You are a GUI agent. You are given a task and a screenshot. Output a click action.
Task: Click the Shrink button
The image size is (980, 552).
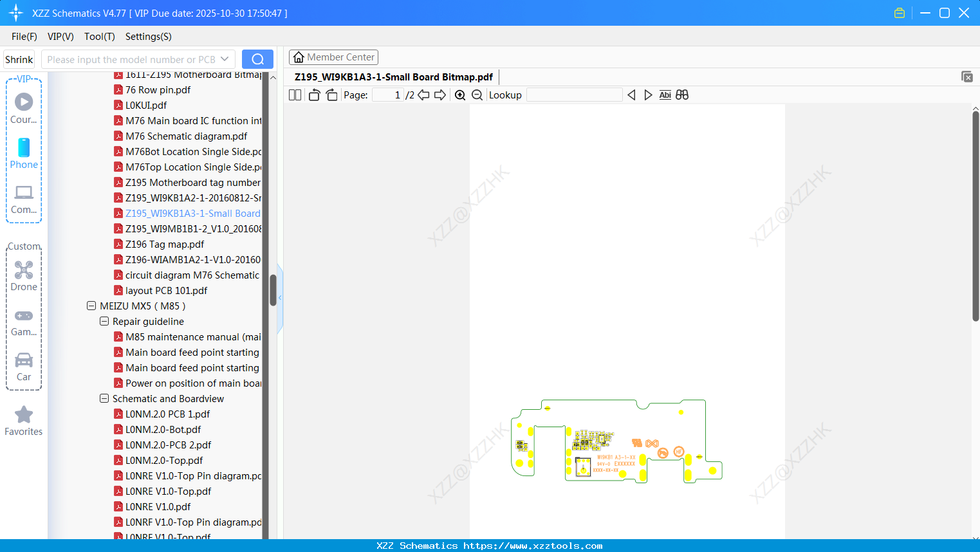(19, 59)
